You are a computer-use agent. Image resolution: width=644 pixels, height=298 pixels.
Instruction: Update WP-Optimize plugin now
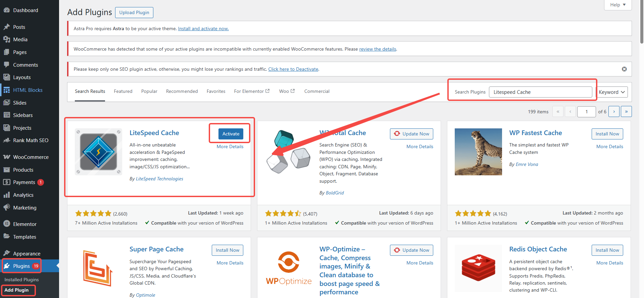pos(411,250)
